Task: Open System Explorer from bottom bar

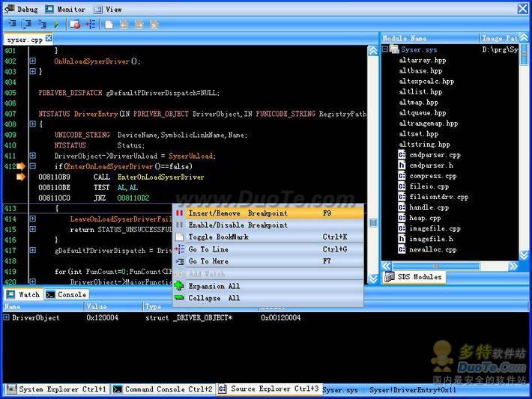Action: [57, 389]
